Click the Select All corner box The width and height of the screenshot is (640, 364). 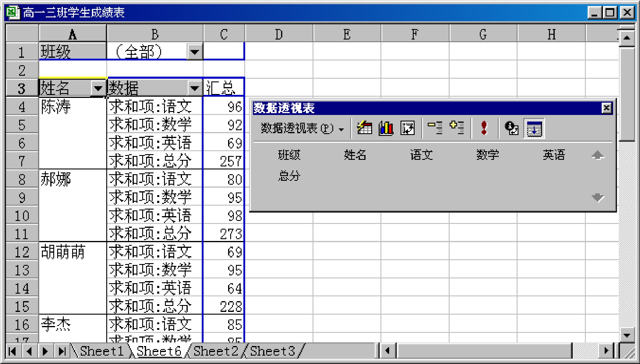[22, 33]
